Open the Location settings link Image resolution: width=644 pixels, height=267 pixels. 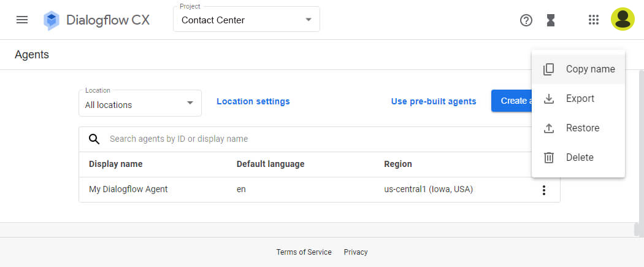(253, 101)
